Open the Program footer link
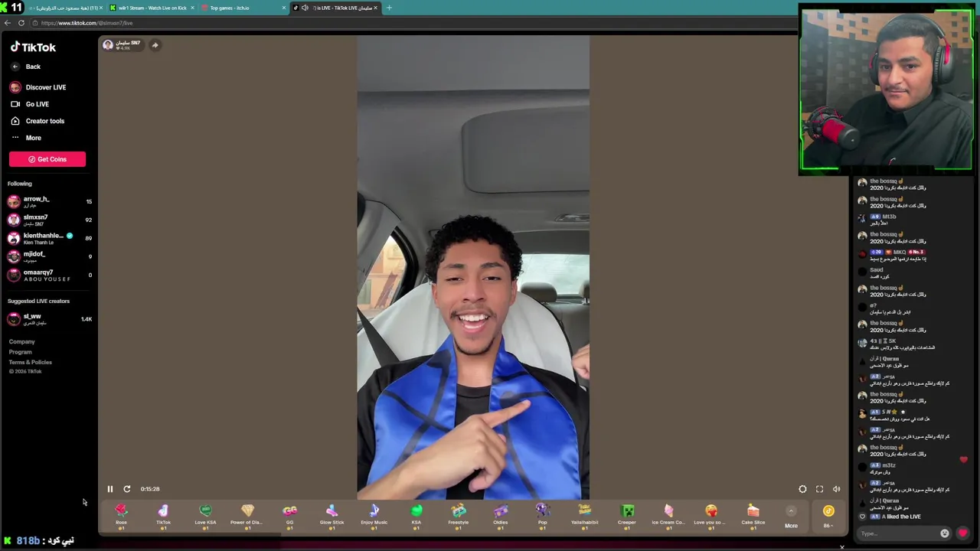The width and height of the screenshot is (980, 551). click(21, 352)
